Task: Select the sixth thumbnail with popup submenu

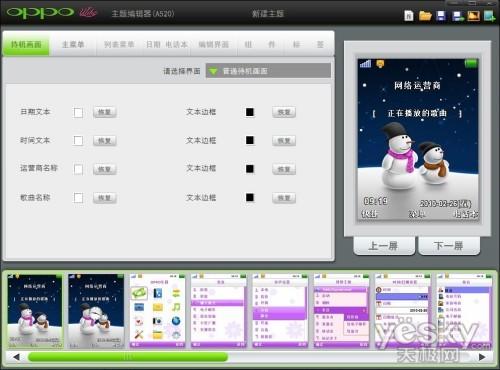Action: click(341, 311)
